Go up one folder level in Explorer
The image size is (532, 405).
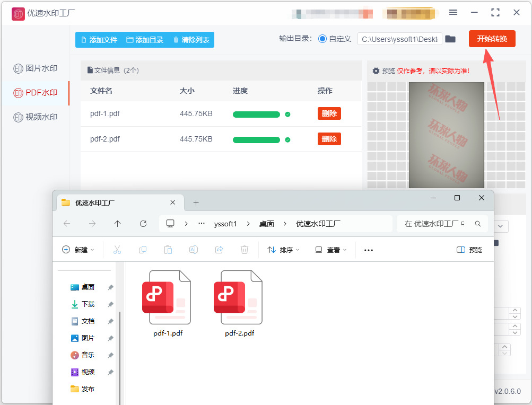[117, 224]
